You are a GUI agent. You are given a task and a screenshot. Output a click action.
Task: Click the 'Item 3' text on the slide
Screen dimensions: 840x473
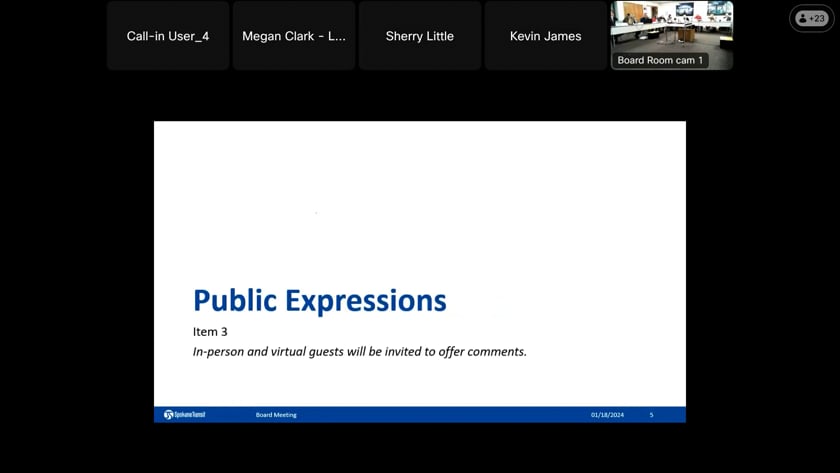tap(210, 332)
